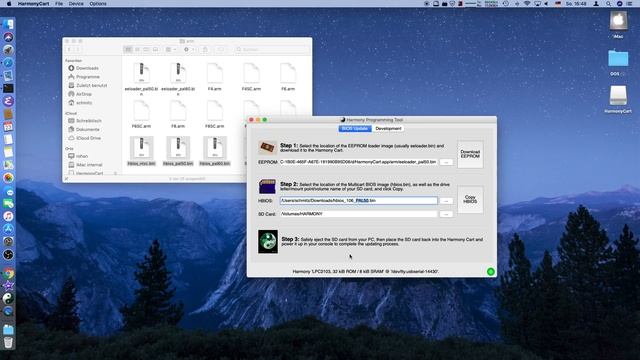Switch to the Development tab
This screenshot has height=360, width=640.
pos(388,129)
